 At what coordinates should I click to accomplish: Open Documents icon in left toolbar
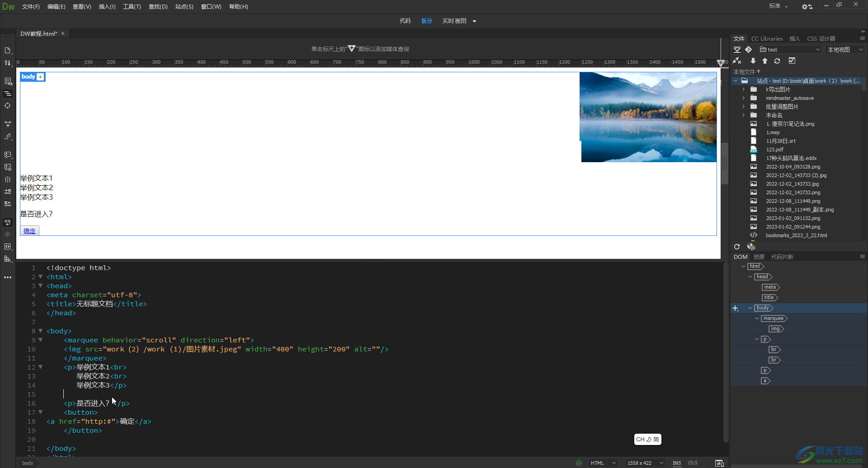(8, 51)
